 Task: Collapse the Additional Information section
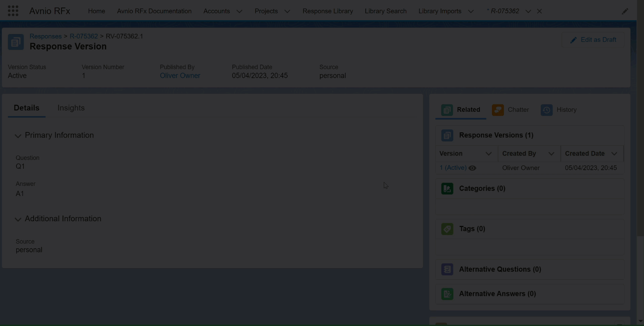click(18, 219)
